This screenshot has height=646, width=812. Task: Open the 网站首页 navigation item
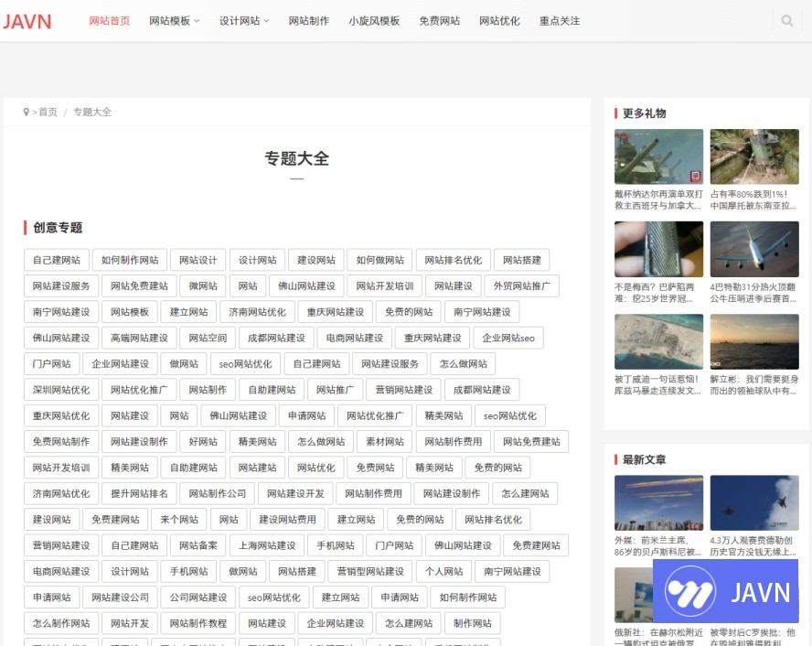click(109, 21)
